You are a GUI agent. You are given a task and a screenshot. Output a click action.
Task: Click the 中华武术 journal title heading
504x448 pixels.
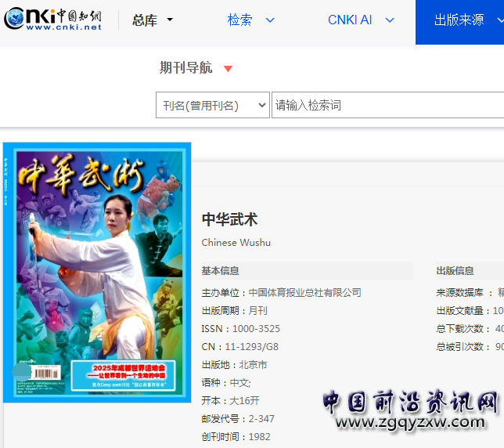point(229,219)
